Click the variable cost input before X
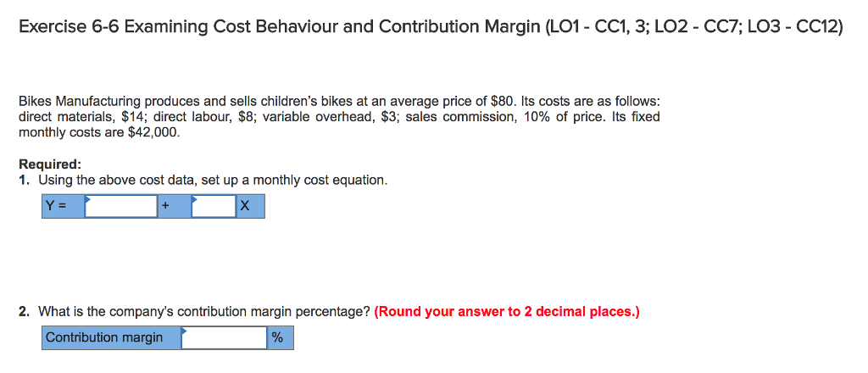Viewport: 868px width, 373px height. coord(214,206)
